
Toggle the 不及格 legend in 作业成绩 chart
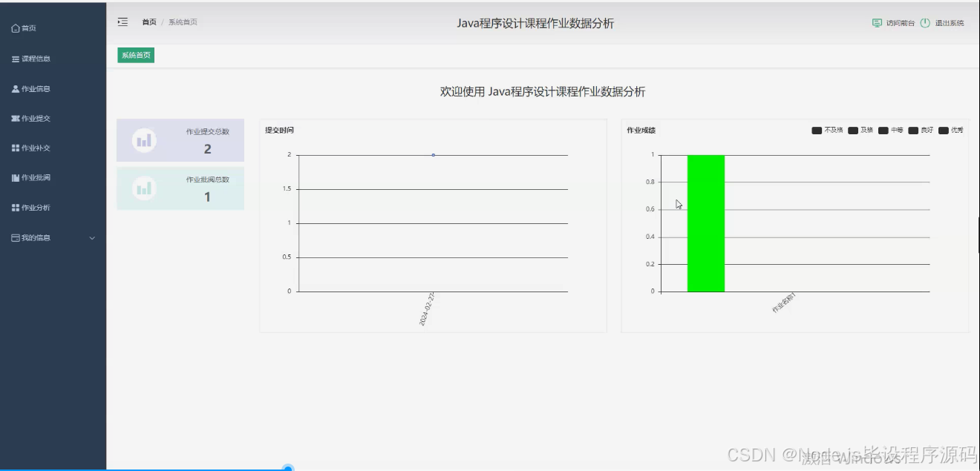[x=817, y=130]
